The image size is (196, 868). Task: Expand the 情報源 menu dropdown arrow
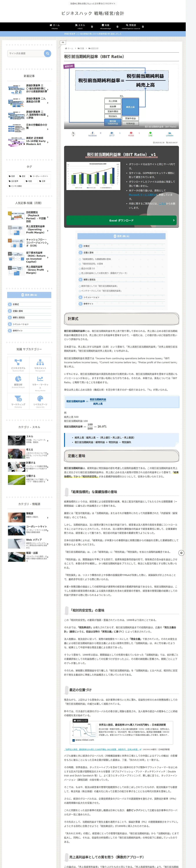point(143,27)
